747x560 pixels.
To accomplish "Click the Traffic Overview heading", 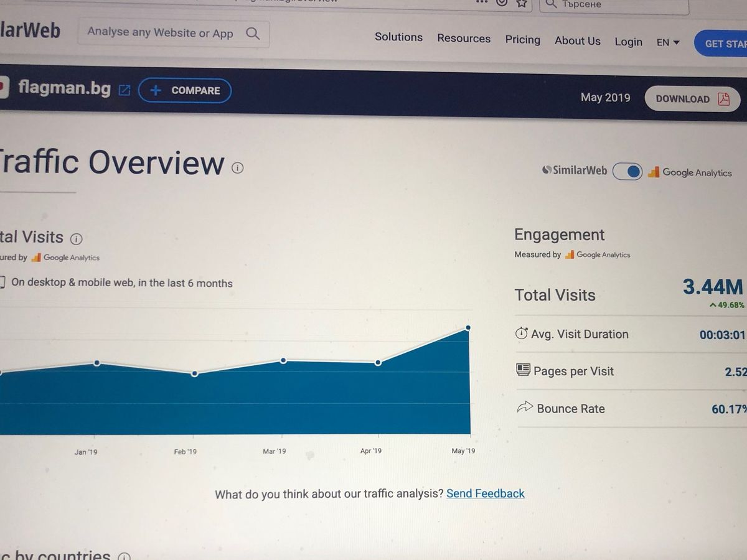I will (x=112, y=162).
